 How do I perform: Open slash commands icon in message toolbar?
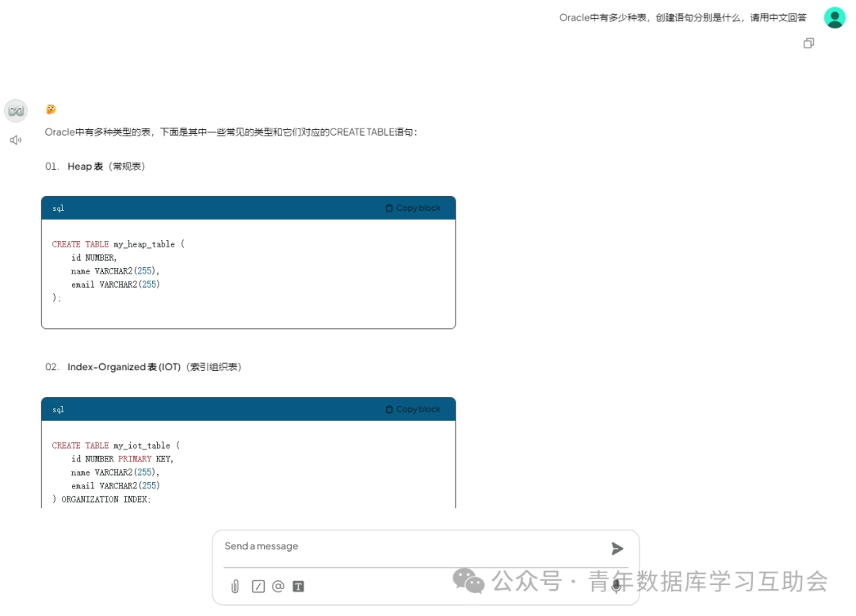[258, 586]
